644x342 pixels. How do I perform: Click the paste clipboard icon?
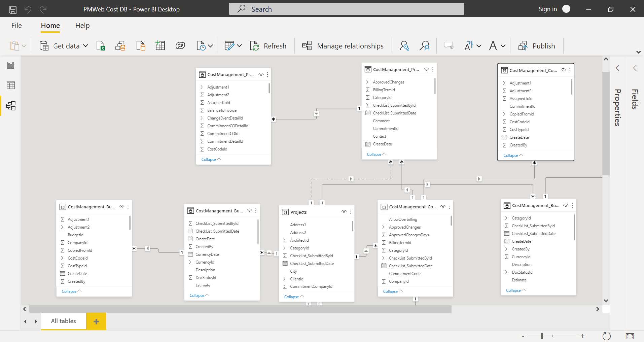(14, 46)
